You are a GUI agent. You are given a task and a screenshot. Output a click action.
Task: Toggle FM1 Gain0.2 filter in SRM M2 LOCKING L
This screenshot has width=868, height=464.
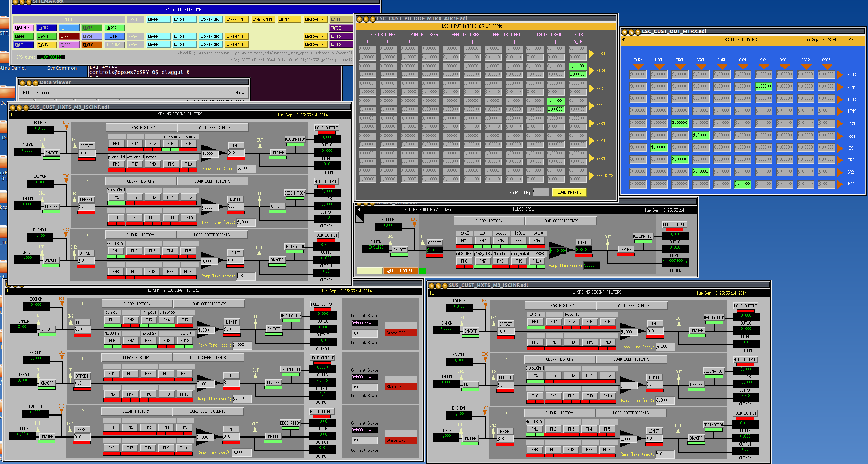click(x=112, y=320)
